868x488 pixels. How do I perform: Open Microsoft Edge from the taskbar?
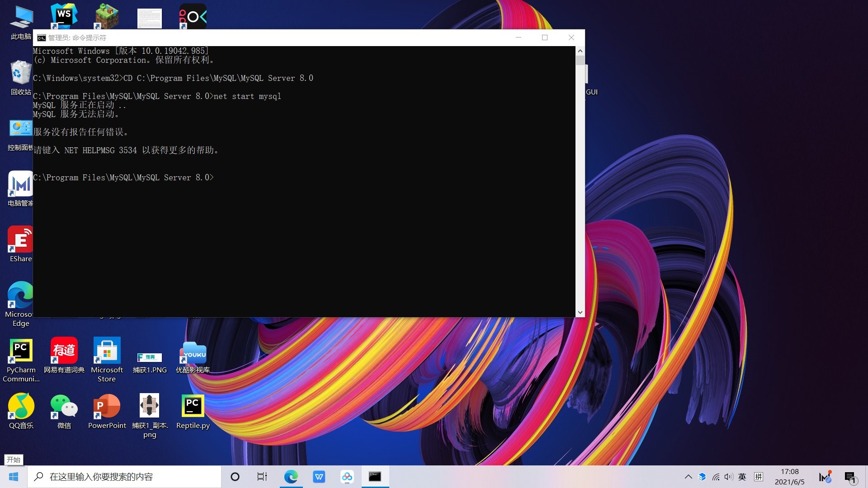(x=291, y=477)
